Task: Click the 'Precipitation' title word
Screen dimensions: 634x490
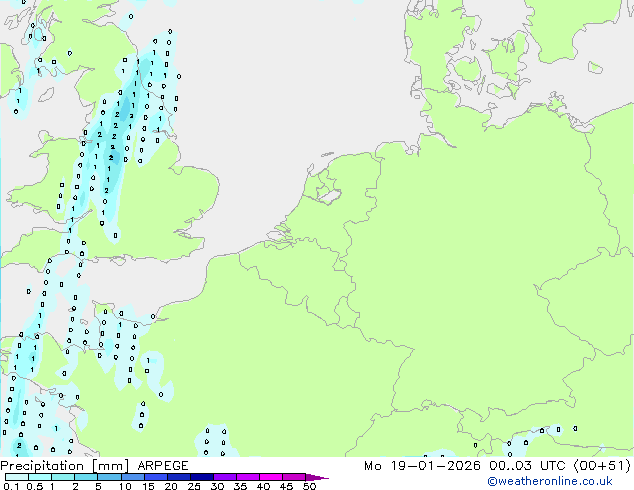Action: pos(42,466)
